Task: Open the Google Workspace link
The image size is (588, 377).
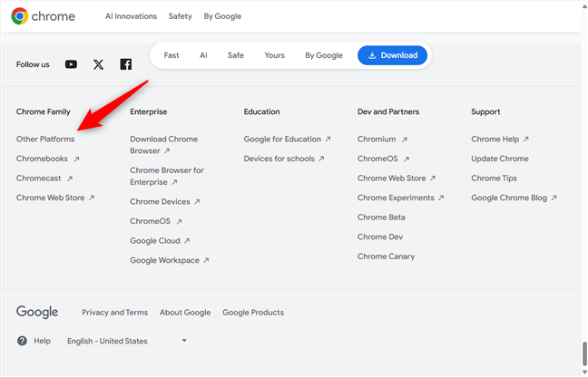Action: coord(169,260)
